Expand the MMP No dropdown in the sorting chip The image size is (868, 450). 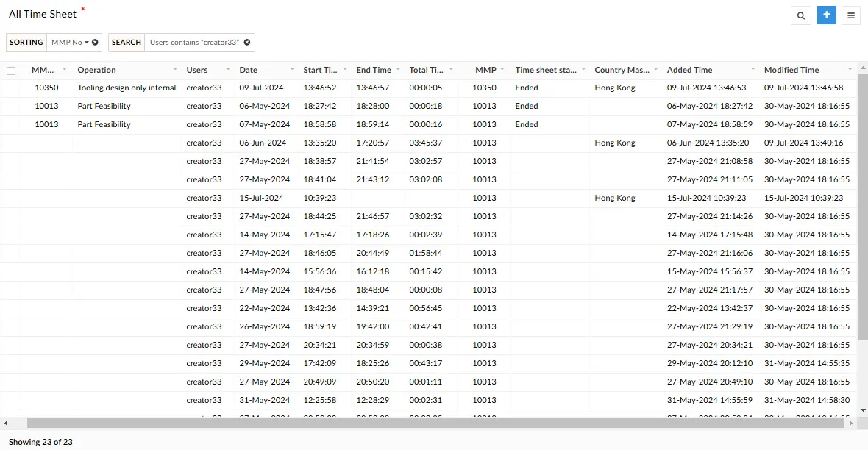point(86,42)
